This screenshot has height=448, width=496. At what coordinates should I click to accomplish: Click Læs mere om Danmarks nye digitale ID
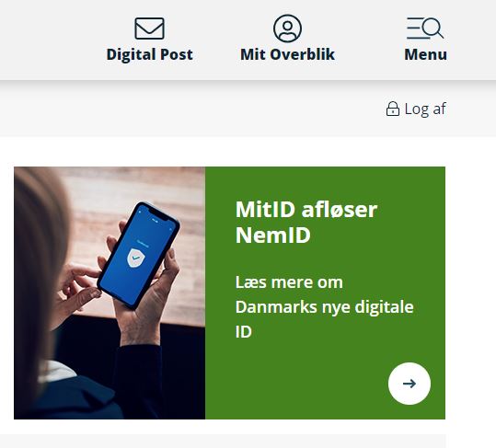(324, 306)
